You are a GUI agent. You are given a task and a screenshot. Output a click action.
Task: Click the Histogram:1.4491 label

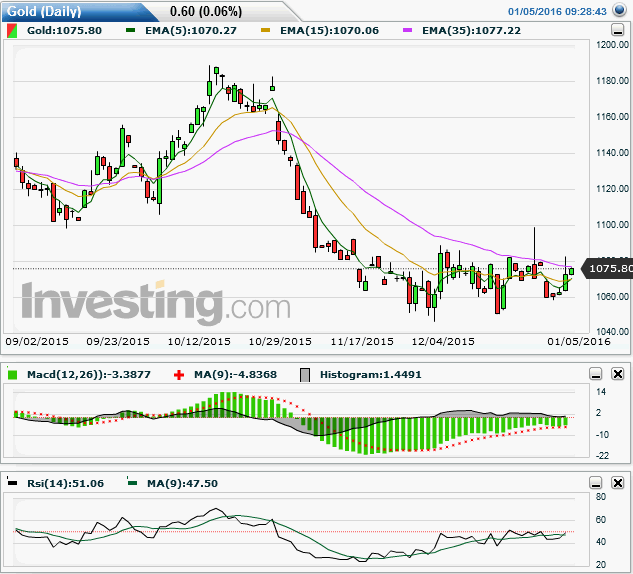click(x=371, y=375)
